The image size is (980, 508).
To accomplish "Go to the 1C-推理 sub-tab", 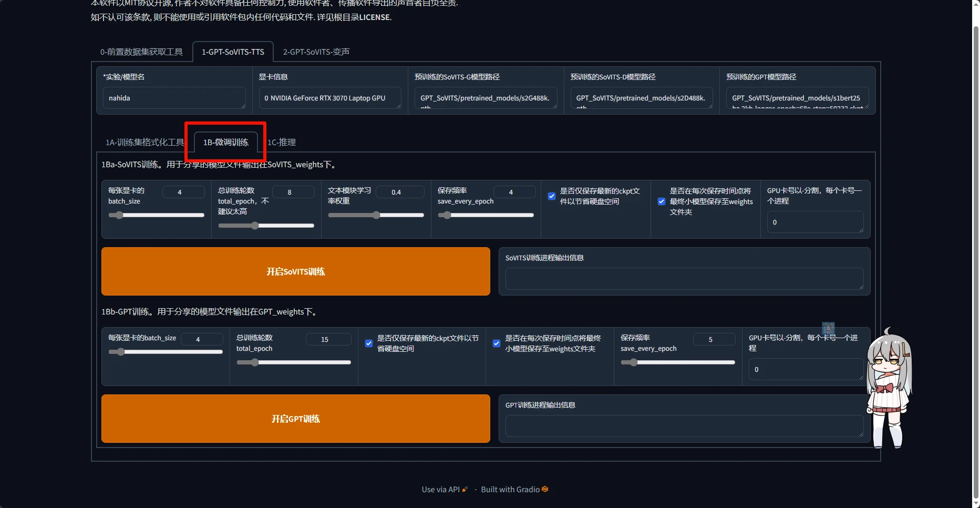I will [x=282, y=143].
